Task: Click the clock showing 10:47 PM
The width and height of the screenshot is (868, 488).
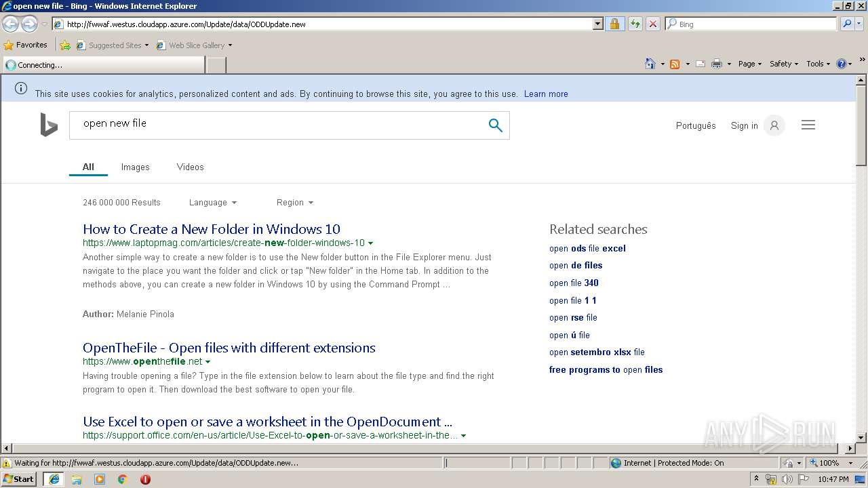Action: click(x=833, y=479)
